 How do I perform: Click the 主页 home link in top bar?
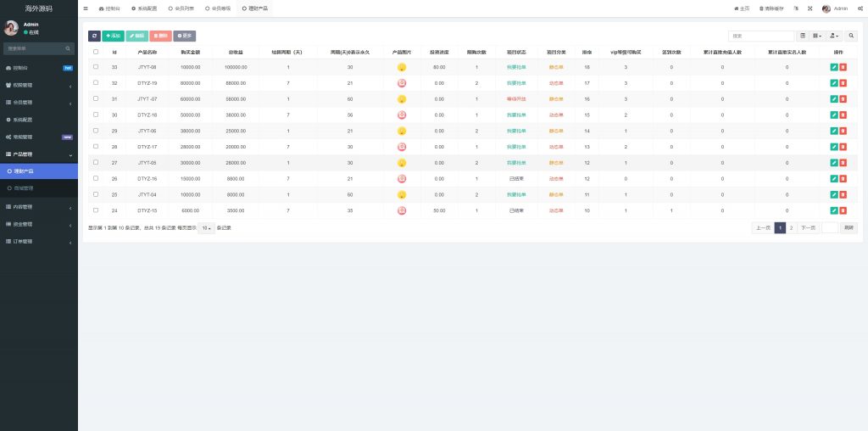coord(742,8)
